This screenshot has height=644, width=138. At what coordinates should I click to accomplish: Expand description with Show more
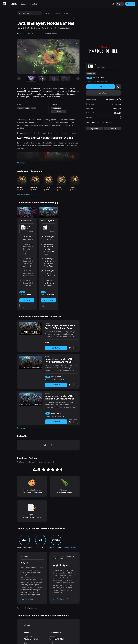[23, 163]
